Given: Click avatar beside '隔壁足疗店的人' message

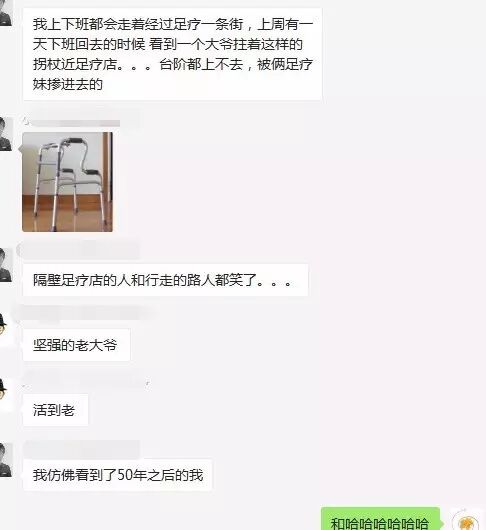Looking at the screenshot, I should pos(6,265).
